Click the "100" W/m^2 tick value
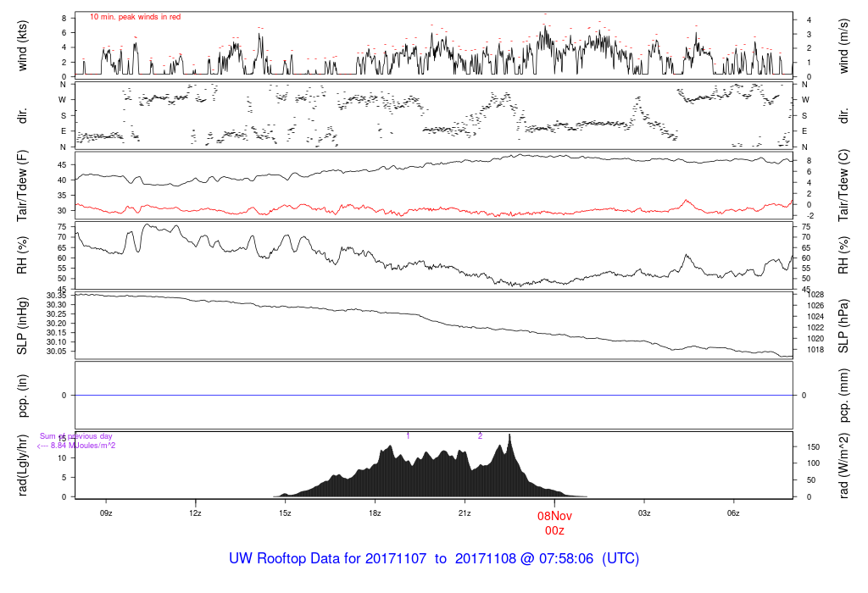The height and width of the screenshot is (593, 868). 813,463
